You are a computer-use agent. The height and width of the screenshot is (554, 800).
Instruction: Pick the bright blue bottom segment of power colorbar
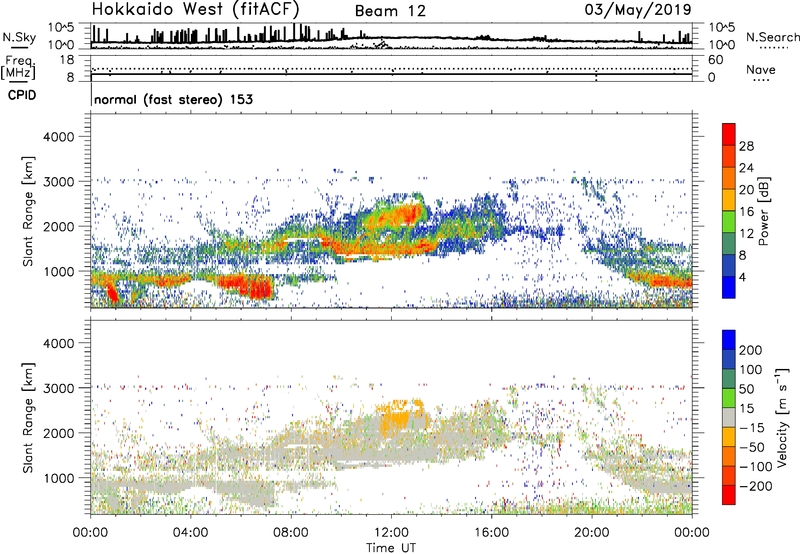pyautogui.click(x=729, y=287)
